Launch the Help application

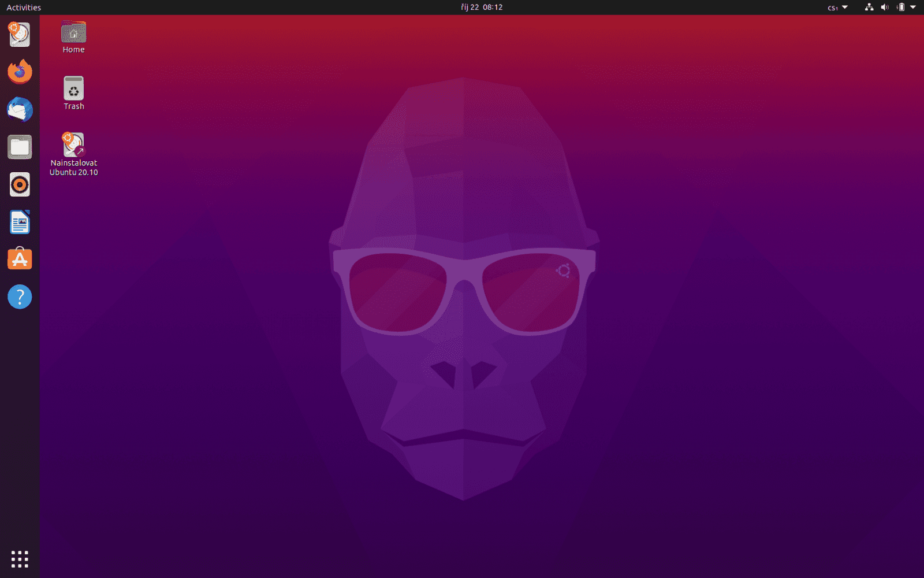(19, 297)
